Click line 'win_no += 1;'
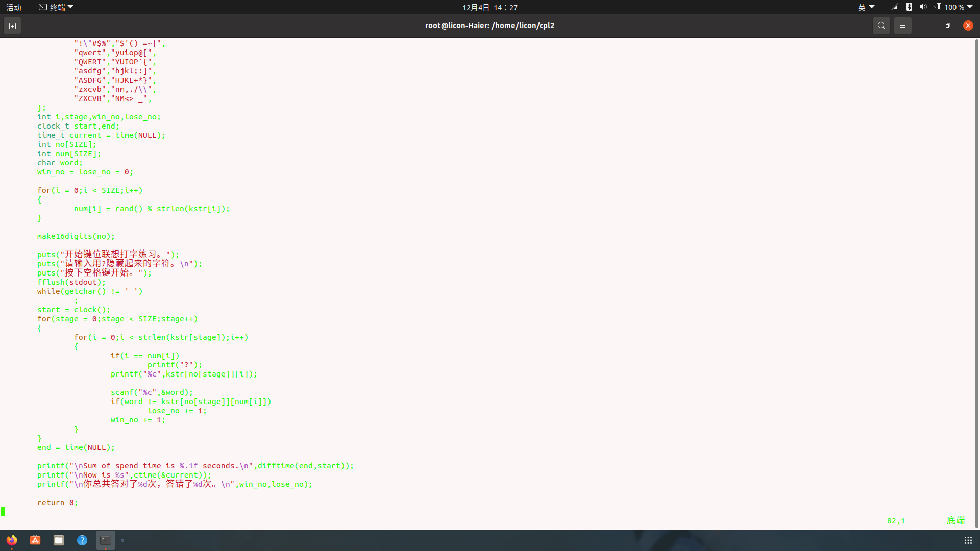 pos(138,420)
